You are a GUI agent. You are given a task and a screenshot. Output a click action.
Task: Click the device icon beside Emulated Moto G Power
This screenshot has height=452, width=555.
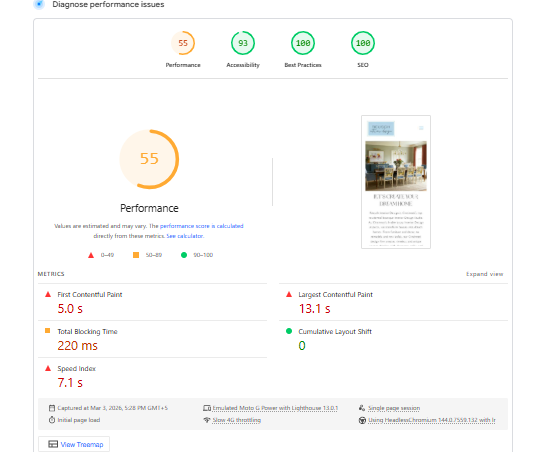tap(207, 408)
